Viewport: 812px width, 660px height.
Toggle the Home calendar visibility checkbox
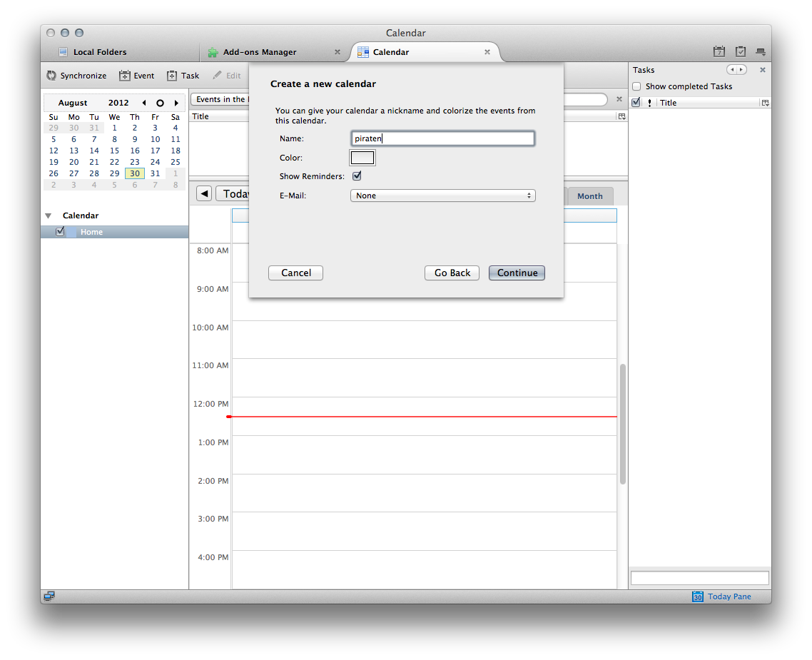click(x=60, y=232)
